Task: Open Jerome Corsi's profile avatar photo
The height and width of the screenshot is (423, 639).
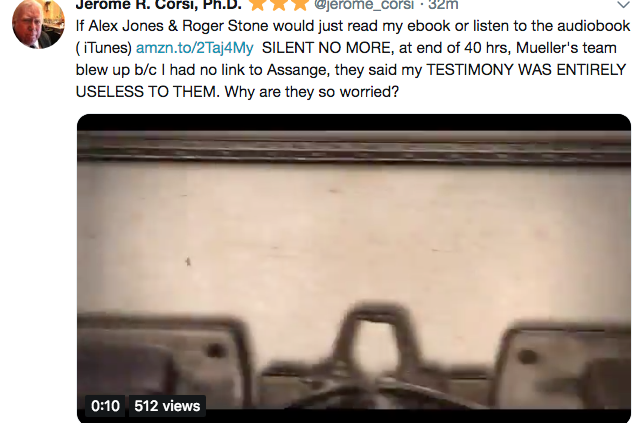Action: tap(38, 24)
